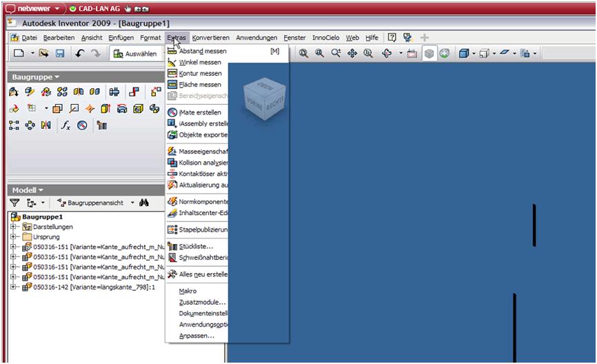The width and height of the screenshot is (597, 364).
Task: Click the SteeringWheels round icon
Action: tap(445, 54)
